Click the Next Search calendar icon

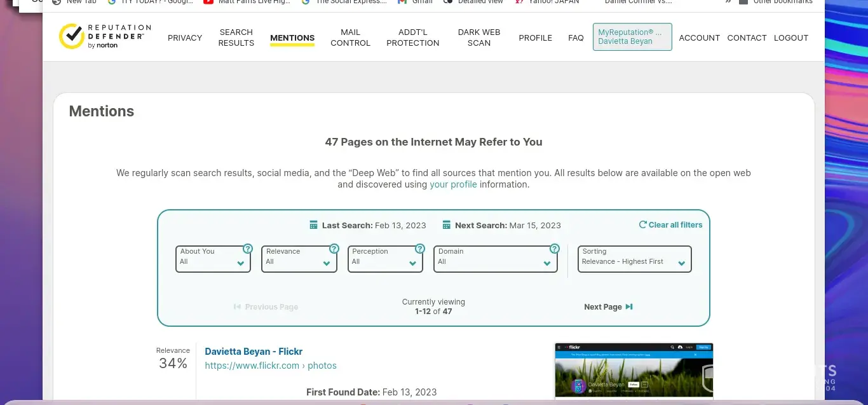point(447,225)
